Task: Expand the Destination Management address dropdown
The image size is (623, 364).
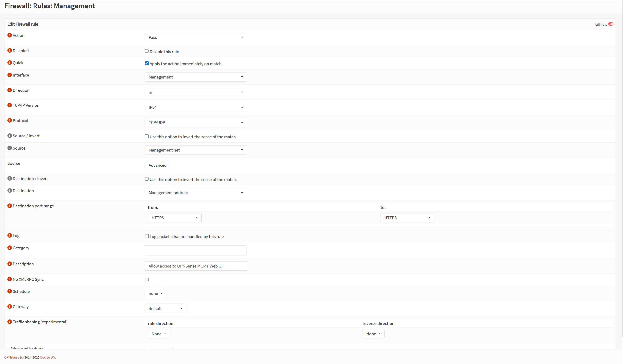Action: point(196,193)
